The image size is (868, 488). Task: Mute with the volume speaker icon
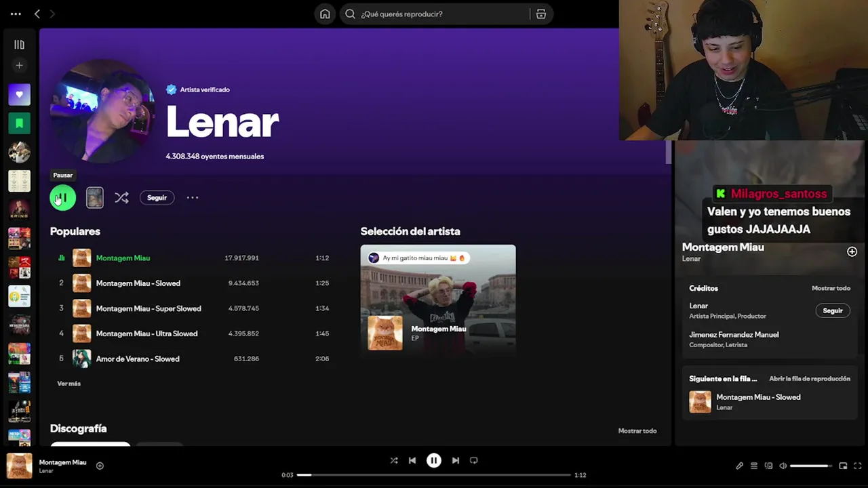783,466
